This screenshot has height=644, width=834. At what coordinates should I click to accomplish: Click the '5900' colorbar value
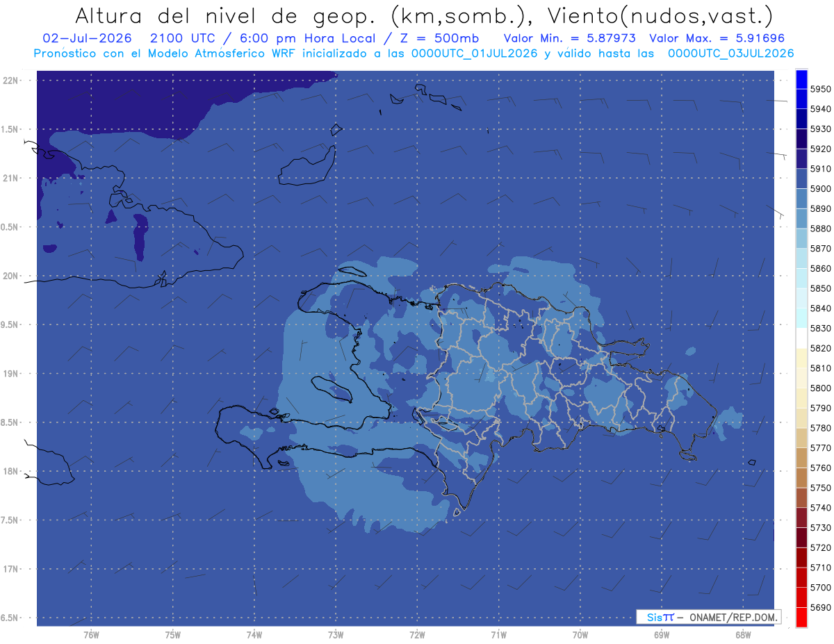[x=821, y=188]
